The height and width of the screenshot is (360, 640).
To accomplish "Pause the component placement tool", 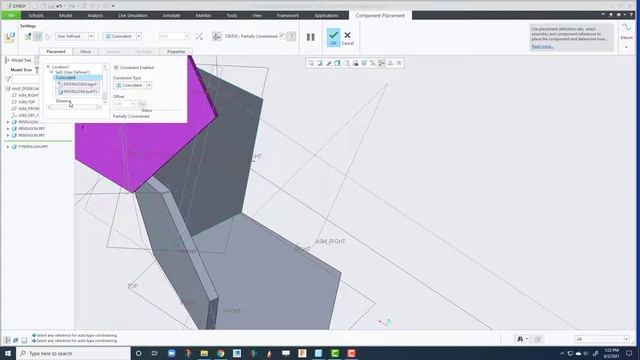I will click(x=311, y=37).
